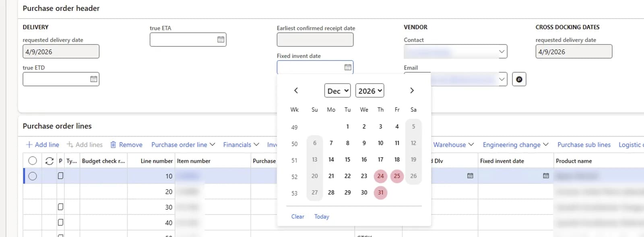Click Earliest confirmed receipt date field
The width and height of the screenshot is (644, 237).
click(x=315, y=39)
